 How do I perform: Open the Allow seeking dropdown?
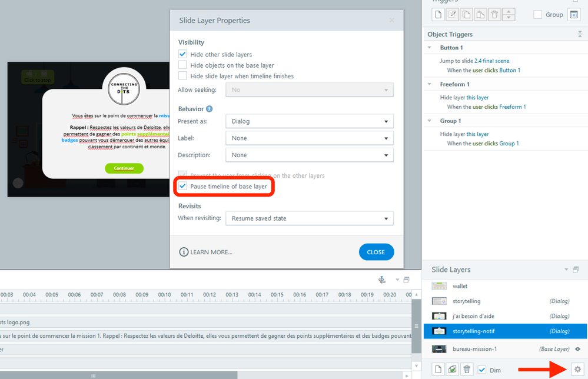[x=310, y=90]
